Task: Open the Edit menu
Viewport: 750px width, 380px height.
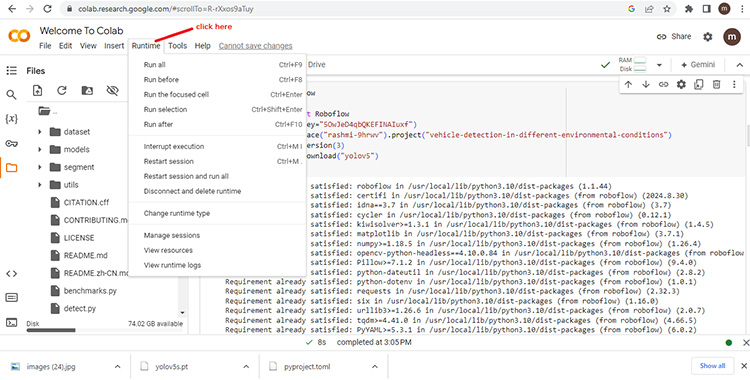Action: 66,46
